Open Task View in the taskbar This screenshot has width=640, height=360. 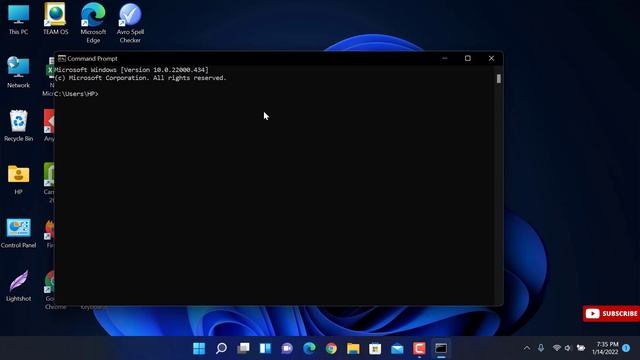coord(243,348)
